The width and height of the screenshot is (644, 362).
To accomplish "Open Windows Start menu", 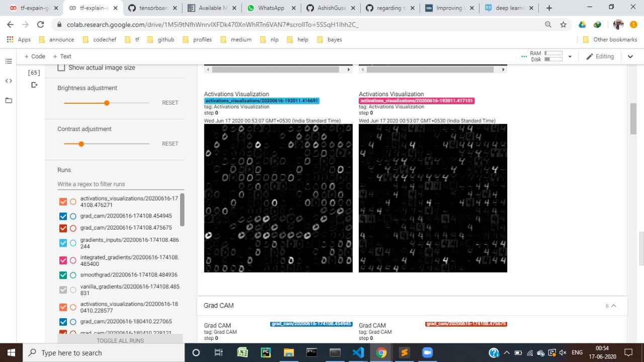I will (x=11, y=352).
